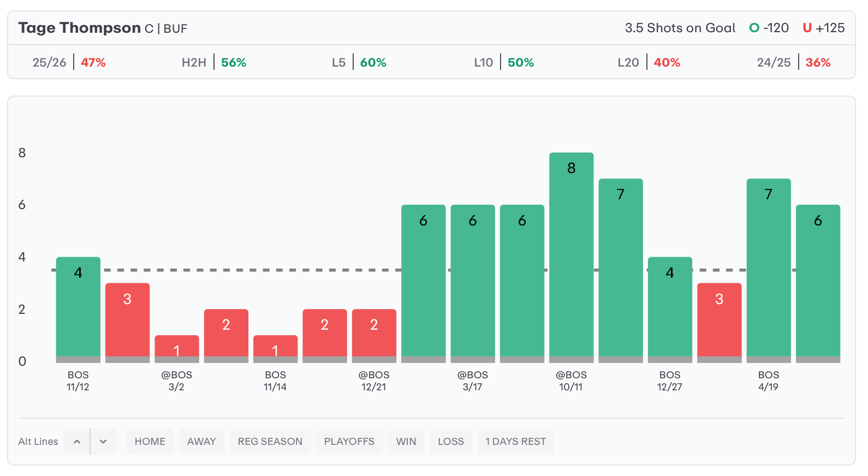Viewport: 868px width, 476px height.
Task: Click the Alt Lines down chevron
Action: (103, 442)
